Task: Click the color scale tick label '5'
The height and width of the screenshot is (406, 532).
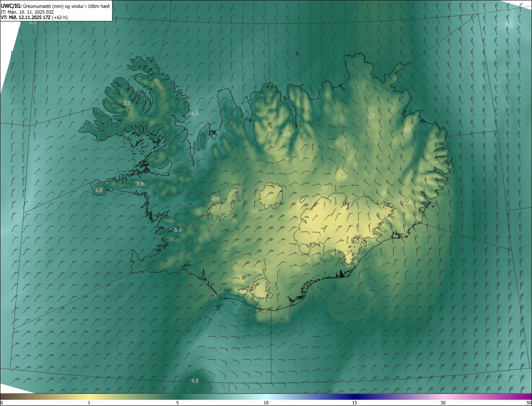Action: 177,403
